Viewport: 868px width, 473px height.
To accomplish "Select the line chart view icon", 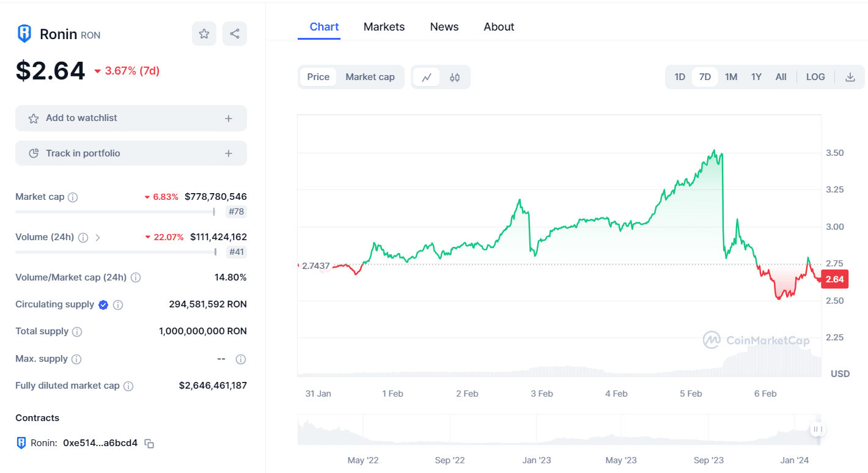I will pyautogui.click(x=427, y=77).
